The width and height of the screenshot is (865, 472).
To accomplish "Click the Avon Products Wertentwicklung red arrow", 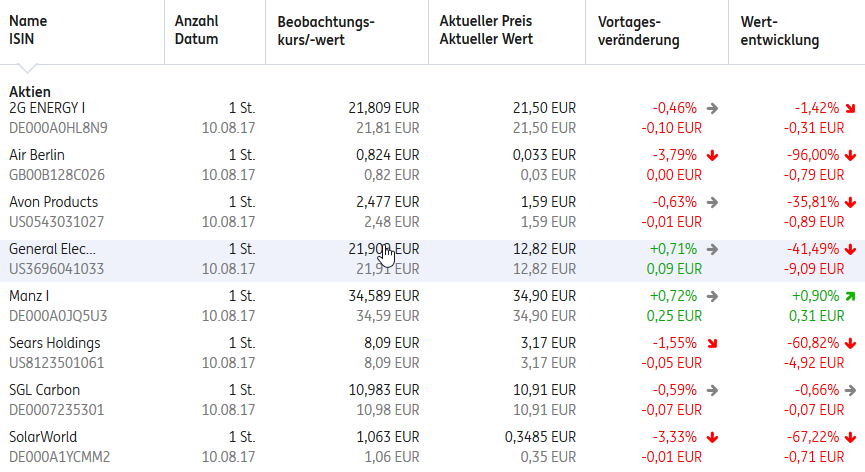I will [x=850, y=202].
